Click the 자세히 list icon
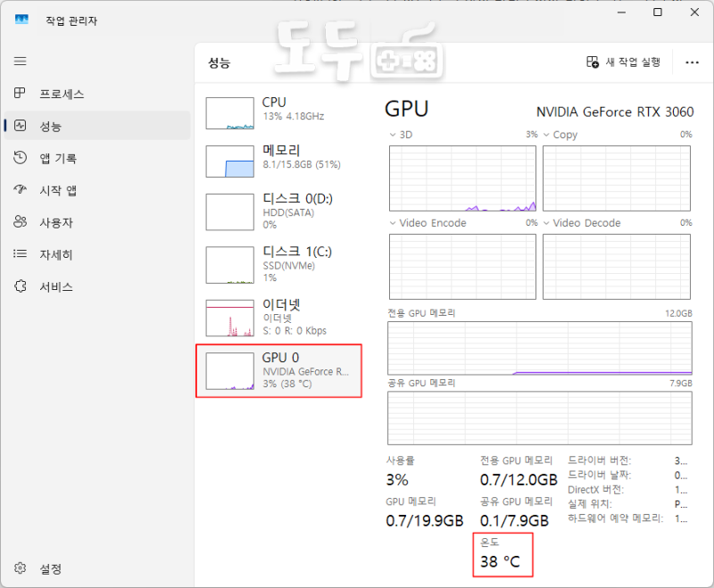Viewport: 714px width, 588px height. (x=20, y=254)
